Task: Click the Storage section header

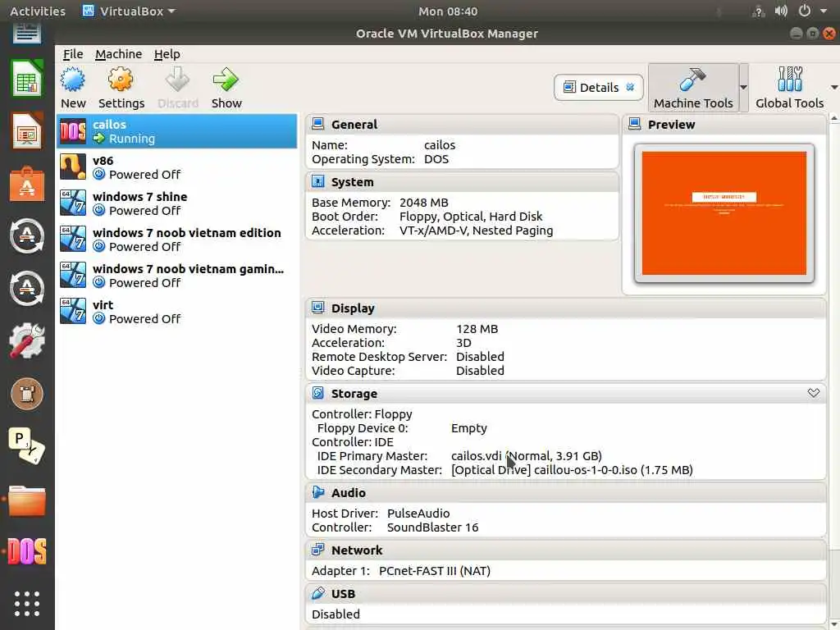Action: [566, 394]
